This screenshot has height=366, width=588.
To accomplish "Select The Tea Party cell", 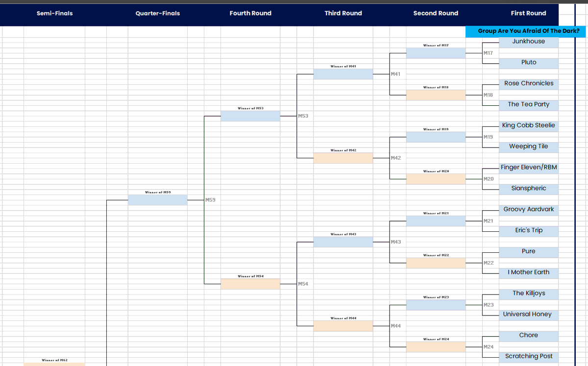I will pos(528,105).
